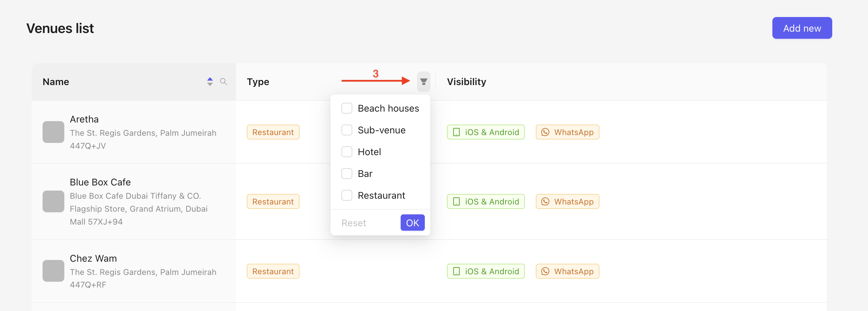Click Chez Wam's WhatsApp visibility tag

point(567,271)
